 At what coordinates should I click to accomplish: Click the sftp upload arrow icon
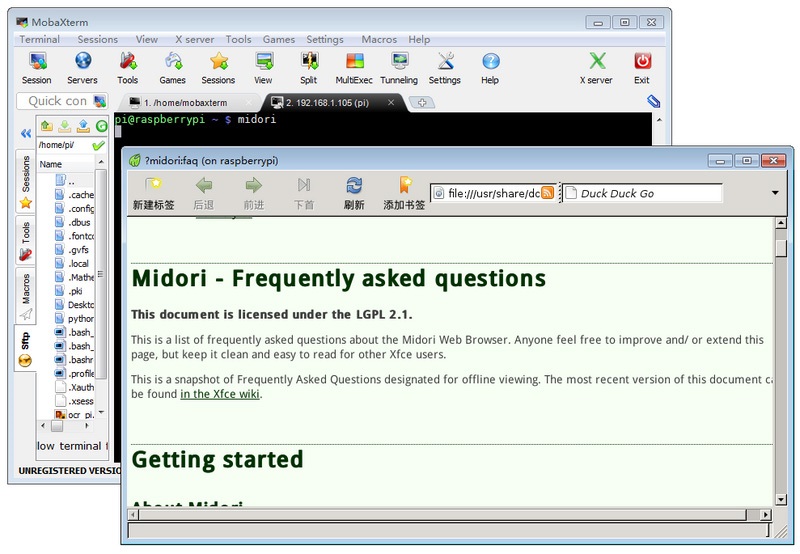coord(83,125)
